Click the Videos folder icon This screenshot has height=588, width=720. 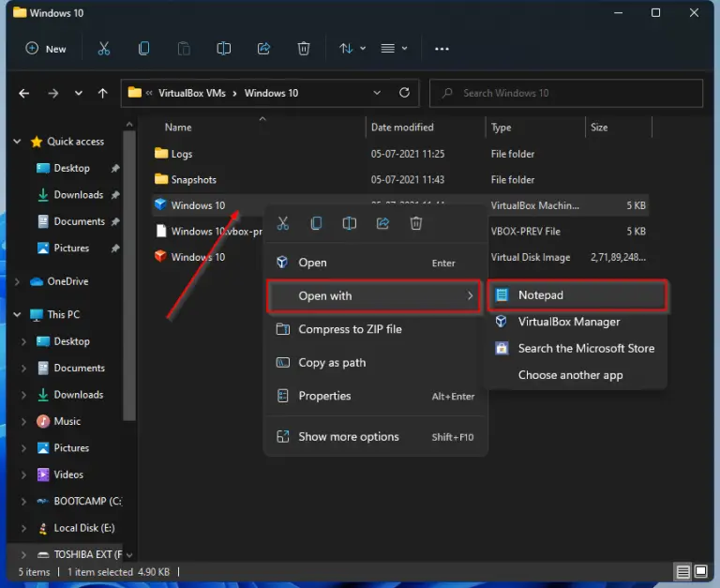43,475
